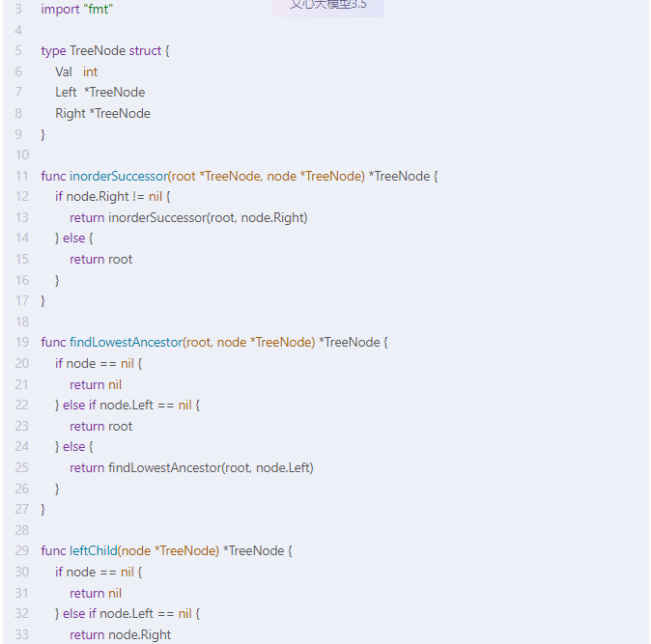The width and height of the screenshot is (651, 644).
Task: Click the func findLowestAncestor declaration line
Action: tap(214, 343)
